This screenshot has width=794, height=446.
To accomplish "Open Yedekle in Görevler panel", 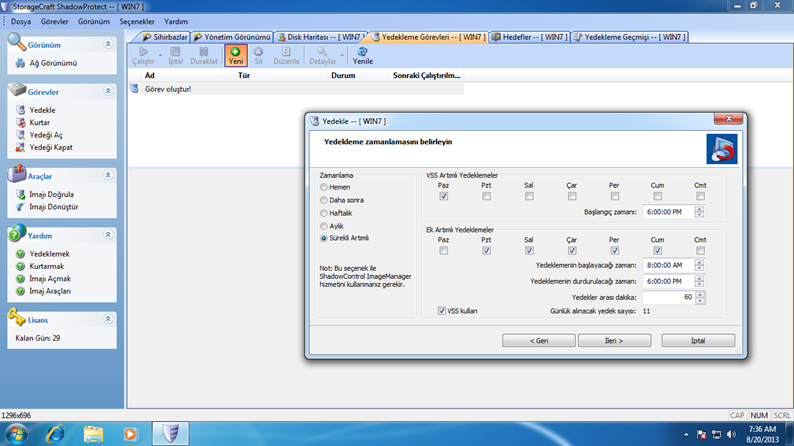I will 43,110.
